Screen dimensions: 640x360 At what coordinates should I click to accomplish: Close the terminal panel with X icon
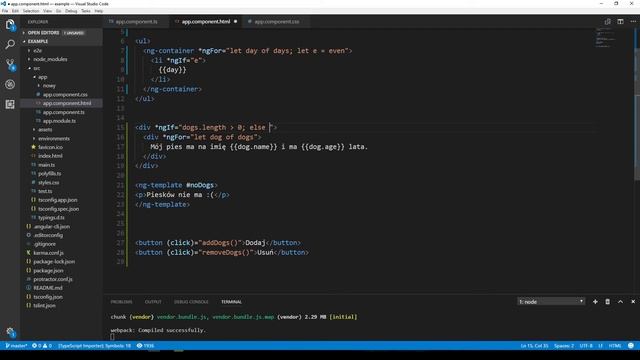633,302
